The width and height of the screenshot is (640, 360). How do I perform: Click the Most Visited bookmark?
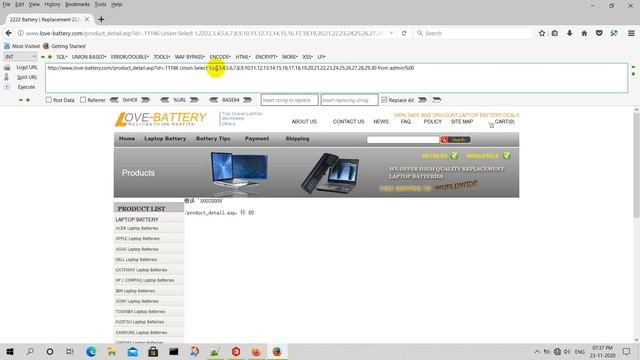(22, 46)
